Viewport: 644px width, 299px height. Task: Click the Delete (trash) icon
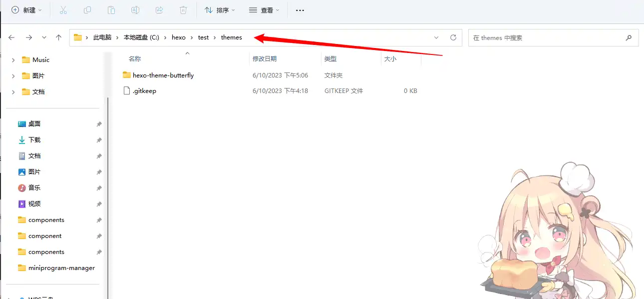click(183, 9)
